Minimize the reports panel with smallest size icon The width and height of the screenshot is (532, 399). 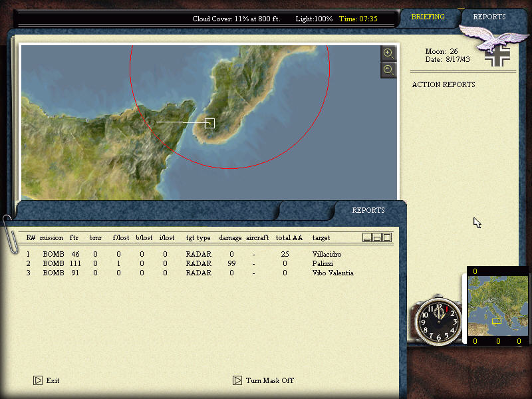367,237
